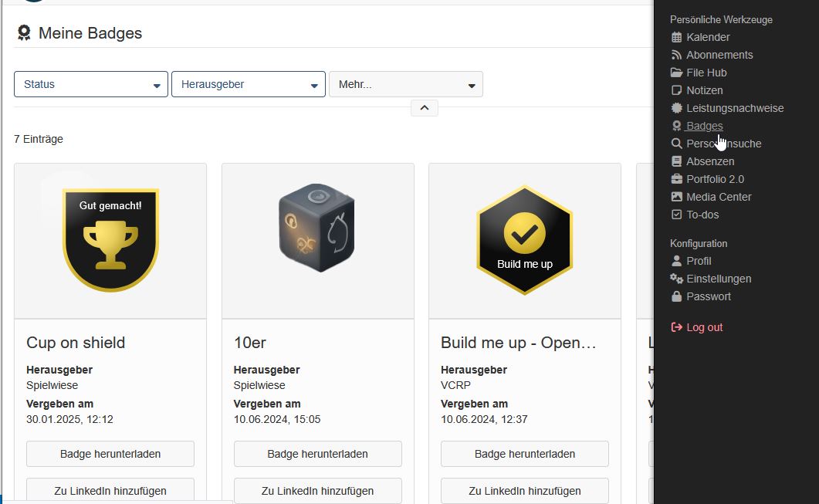Click the Build me up badge image
Screen dimensions: 819x504
coord(524,239)
